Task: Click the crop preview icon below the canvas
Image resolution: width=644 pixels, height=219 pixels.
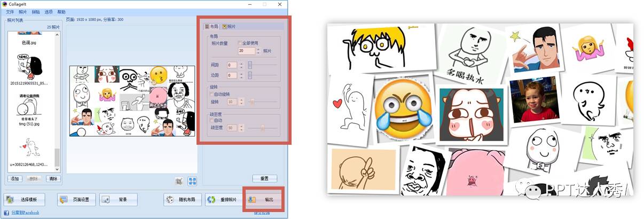Action: [x=179, y=181]
